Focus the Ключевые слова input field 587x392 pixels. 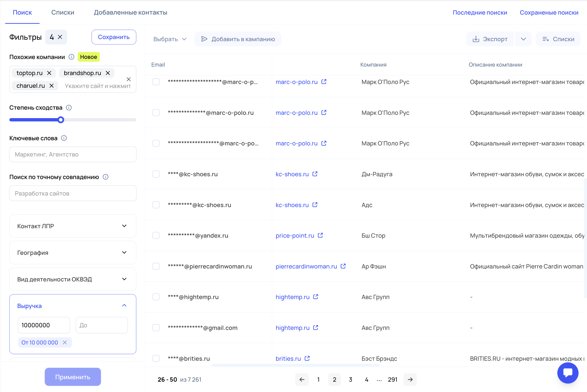pyautogui.click(x=73, y=154)
